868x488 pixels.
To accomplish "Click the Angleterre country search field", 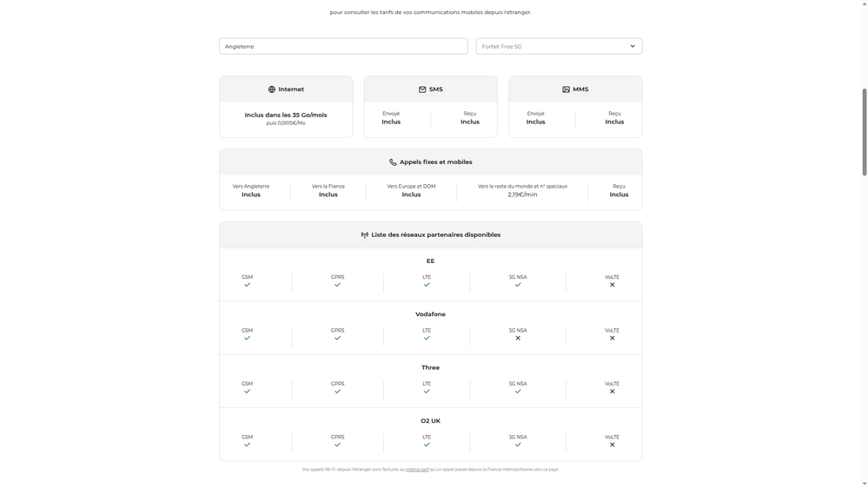I will tap(343, 46).
